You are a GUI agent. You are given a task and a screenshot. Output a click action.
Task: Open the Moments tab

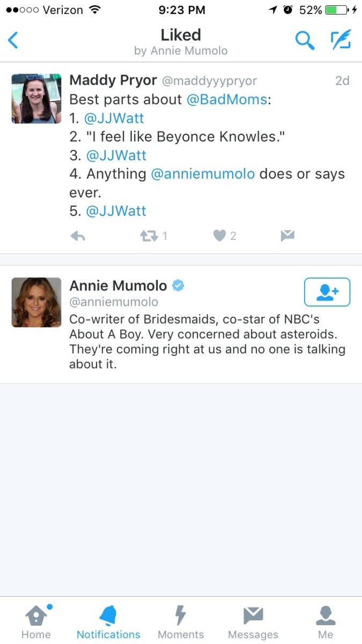(x=181, y=621)
